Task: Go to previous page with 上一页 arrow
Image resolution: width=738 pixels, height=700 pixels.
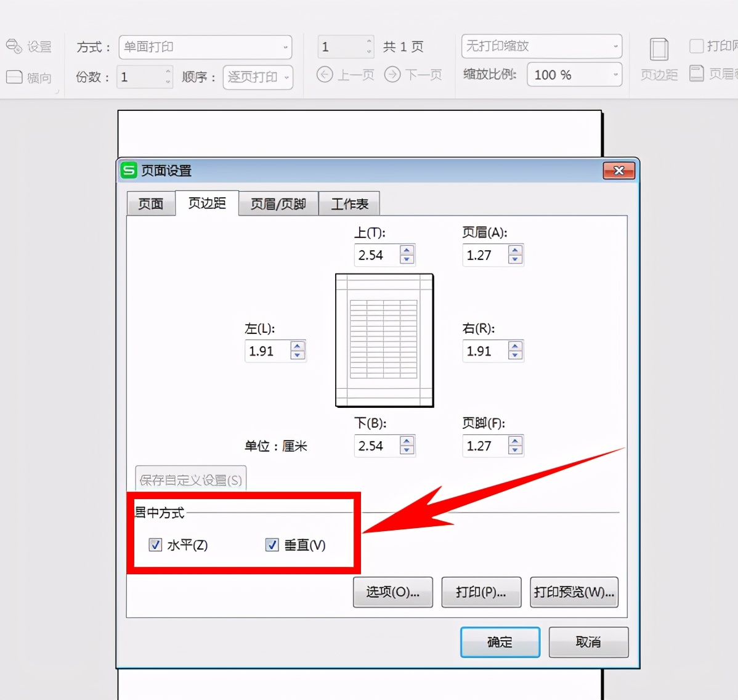Action: [x=325, y=75]
